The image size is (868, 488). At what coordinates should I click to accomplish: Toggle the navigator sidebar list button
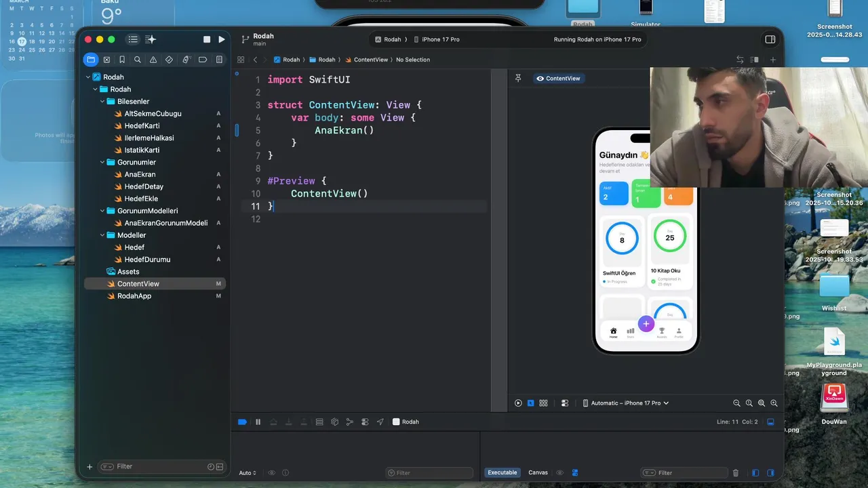133,39
